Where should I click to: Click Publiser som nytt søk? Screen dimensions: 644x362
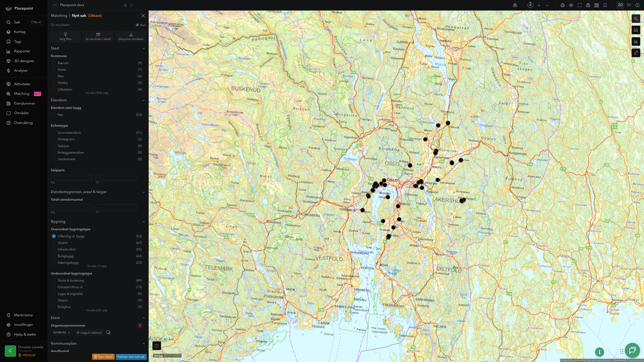[x=131, y=357]
